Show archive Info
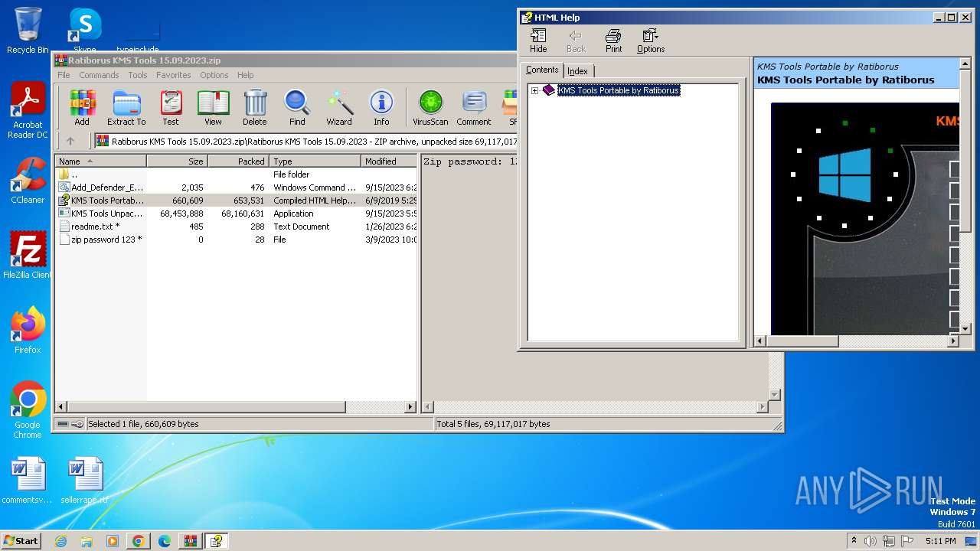 click(381, 107)
